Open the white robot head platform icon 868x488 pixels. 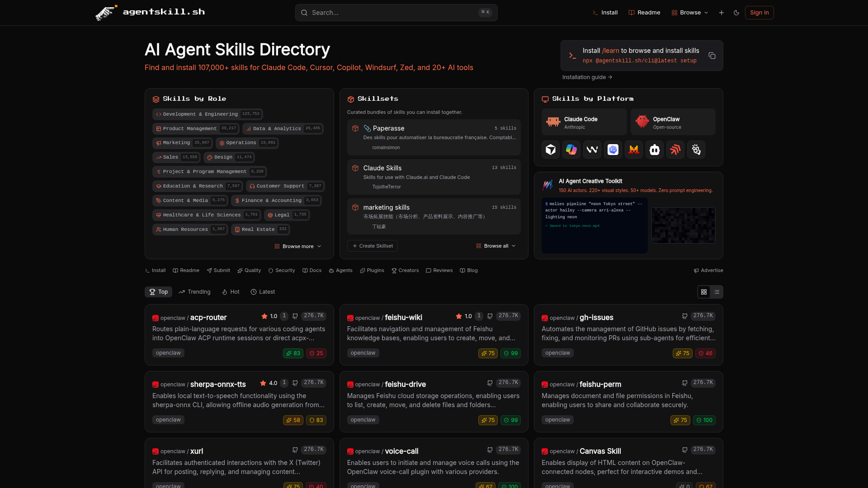pos(654,150)
